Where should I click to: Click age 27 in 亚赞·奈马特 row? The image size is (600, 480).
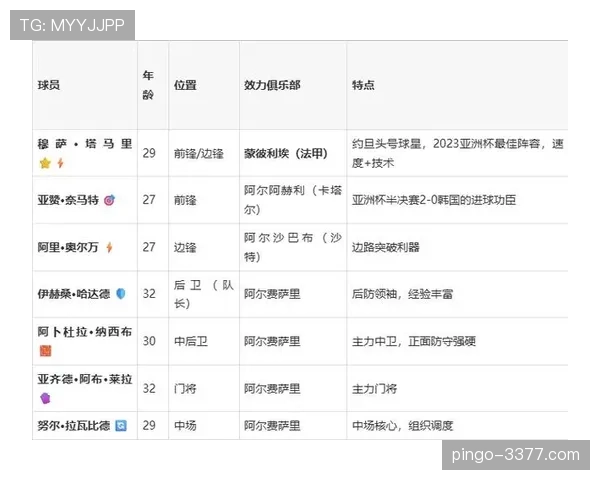coord(149,200)
